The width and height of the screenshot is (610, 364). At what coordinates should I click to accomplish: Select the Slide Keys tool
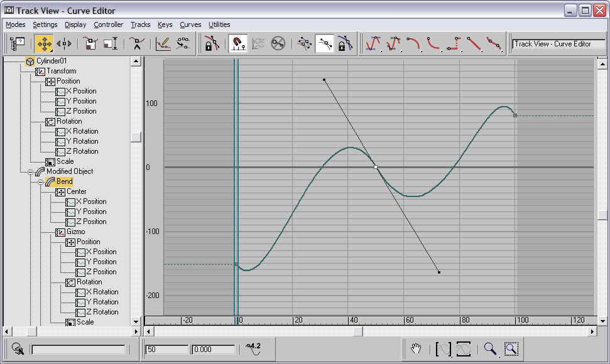64,43
